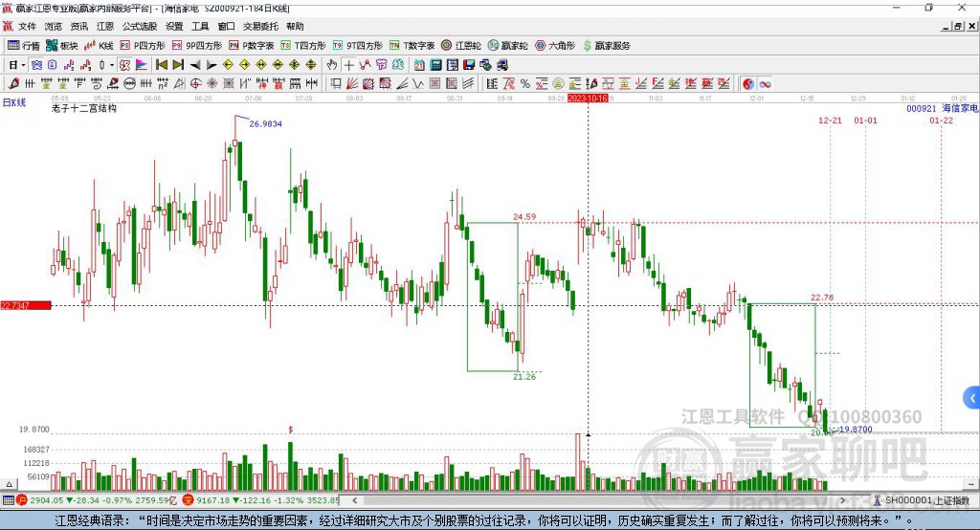Open the 资讯 menu

[x=78, y=26]
